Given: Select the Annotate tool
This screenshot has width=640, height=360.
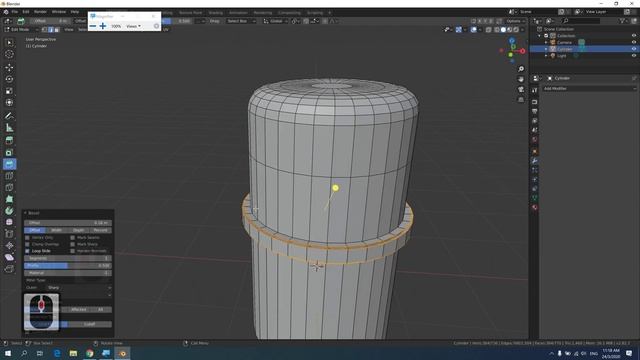Looking at the screenshot, I should (9, 116).
